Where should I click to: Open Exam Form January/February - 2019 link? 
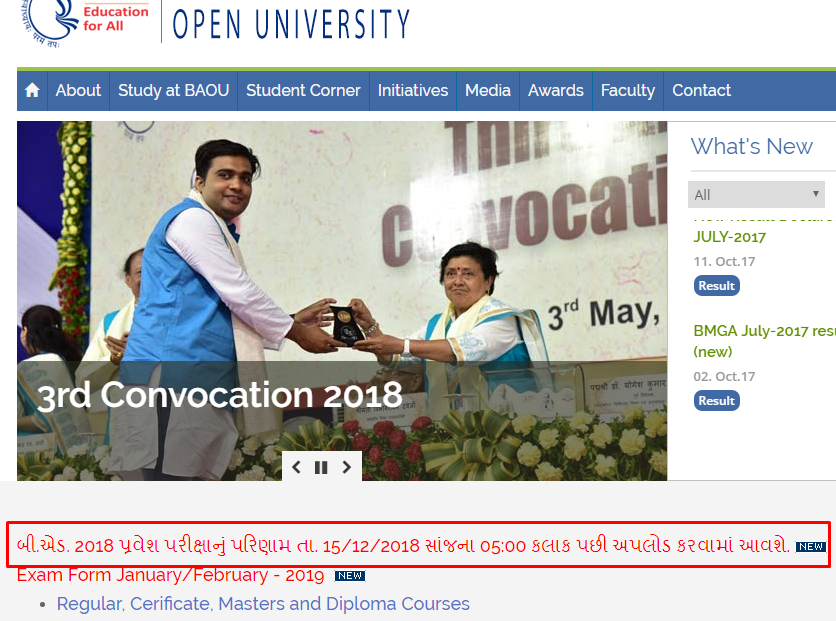coord(171,575)
